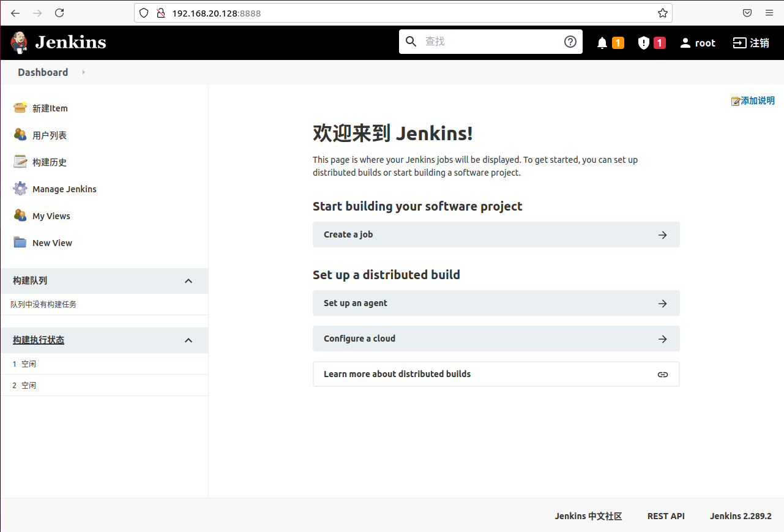
Task: Click the New View folder icon
Action: click(20, 242)
